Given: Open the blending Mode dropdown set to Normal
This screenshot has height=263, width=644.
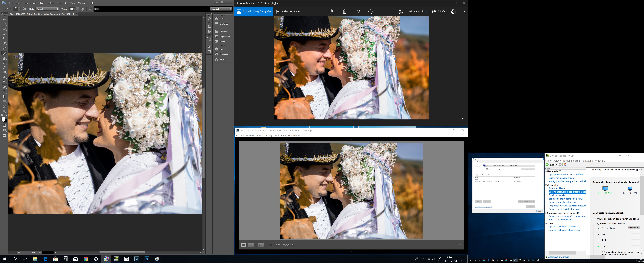Looking at the screenshot, I should 47,9.
